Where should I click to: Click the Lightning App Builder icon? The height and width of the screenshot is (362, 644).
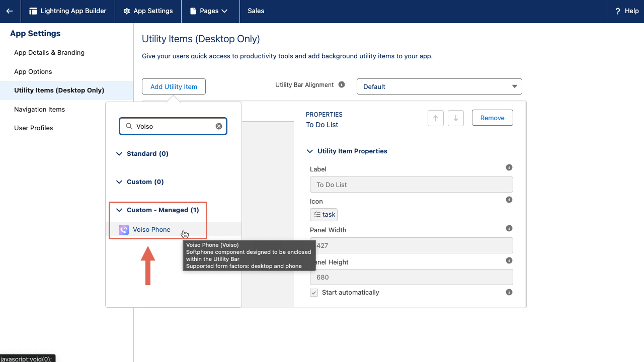tap(33, 11)
